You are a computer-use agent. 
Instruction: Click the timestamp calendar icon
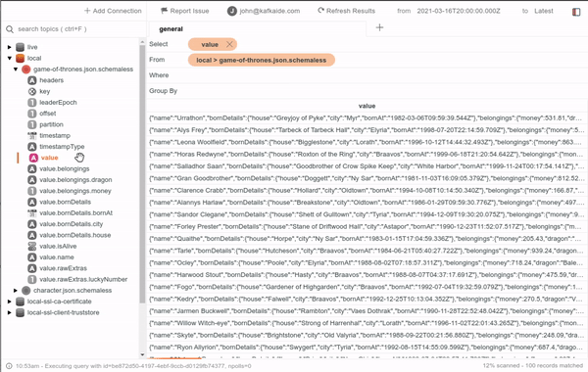[x=32, y=136]
